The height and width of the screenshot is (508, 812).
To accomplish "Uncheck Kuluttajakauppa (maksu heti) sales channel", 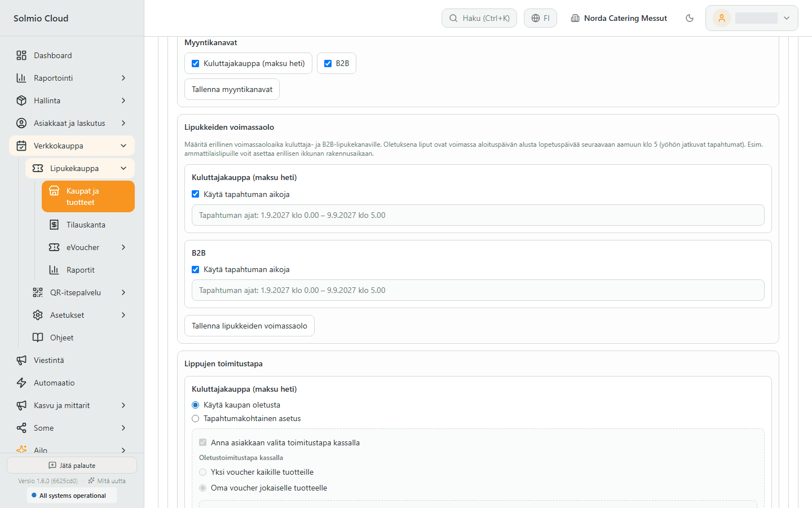I will pyautogui.click(x=195, y=63).
